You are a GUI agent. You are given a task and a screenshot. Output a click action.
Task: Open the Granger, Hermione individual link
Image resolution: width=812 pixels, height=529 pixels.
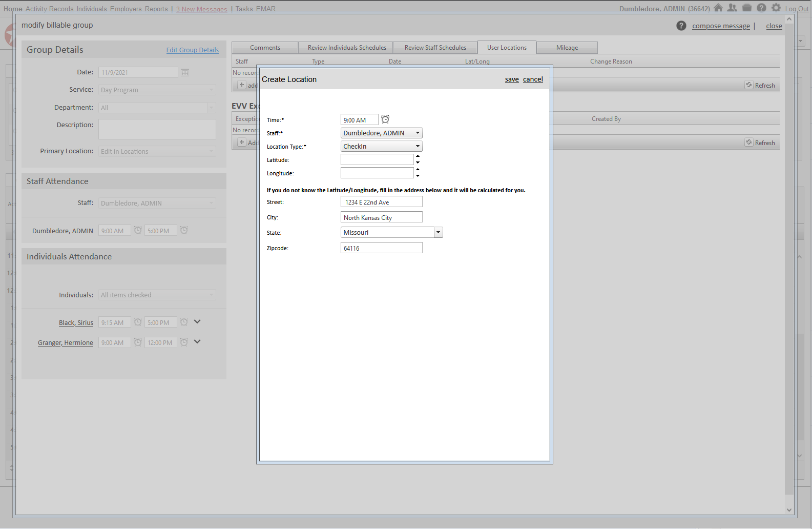tap(66, 342)
